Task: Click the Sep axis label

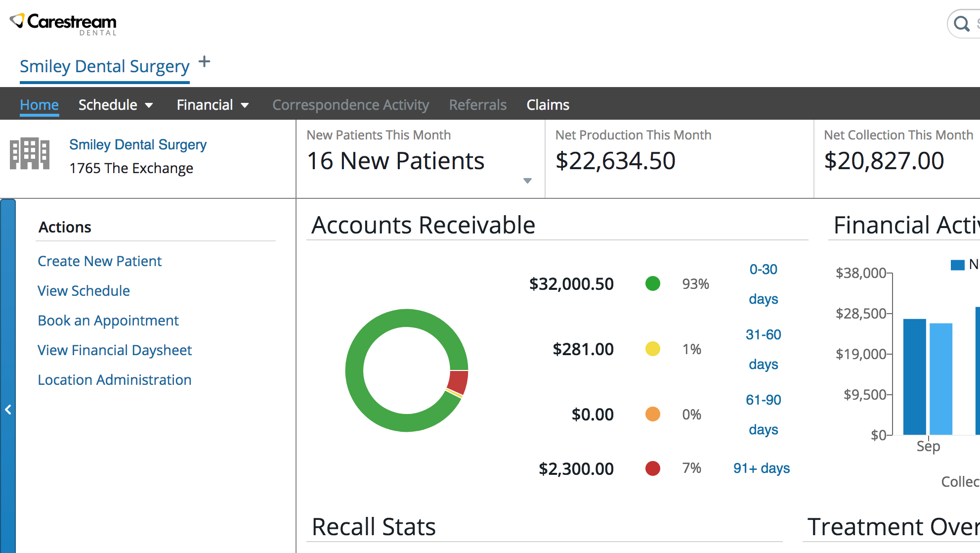Action: point(928,446)
